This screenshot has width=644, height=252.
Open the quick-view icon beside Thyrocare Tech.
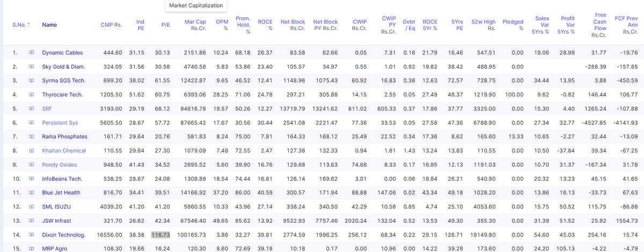point(31,95)
